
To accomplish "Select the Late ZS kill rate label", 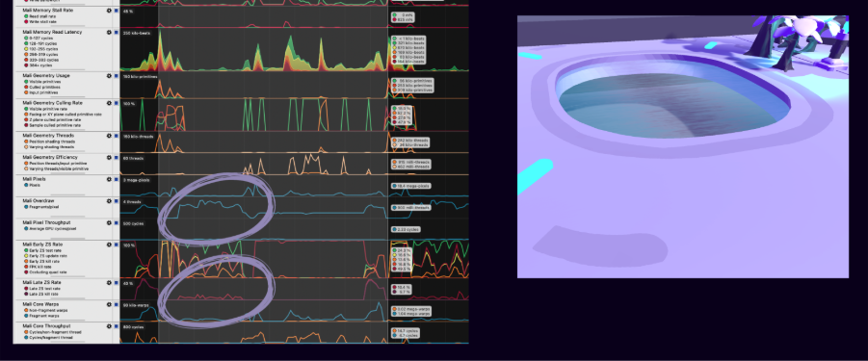I will (x=45, y=294).
